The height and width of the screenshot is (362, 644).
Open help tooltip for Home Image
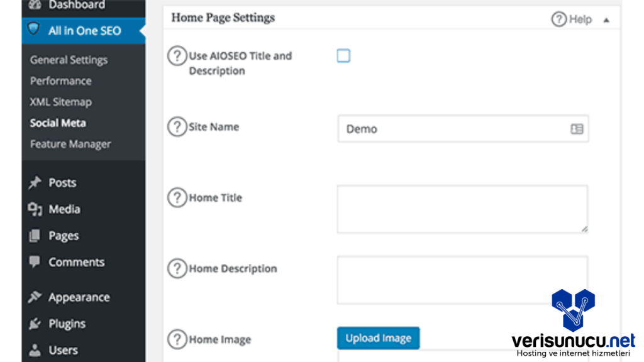(x=177, y=339)
